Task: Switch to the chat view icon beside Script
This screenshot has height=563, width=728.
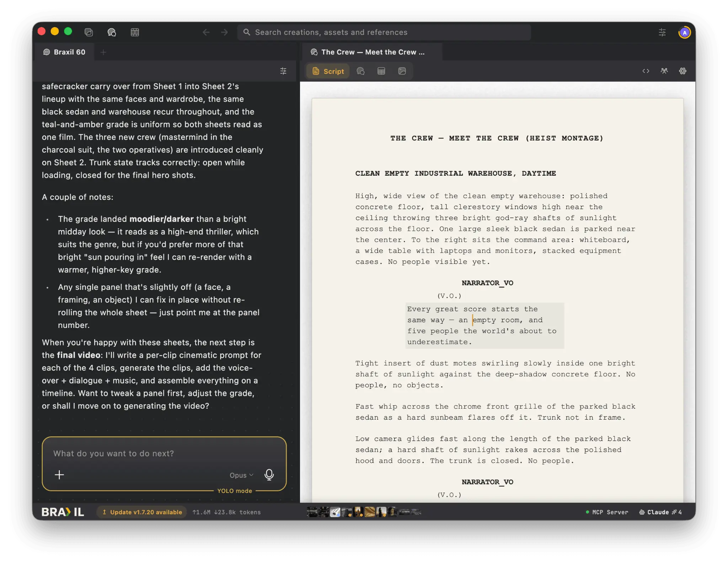Action: (360, 71)
